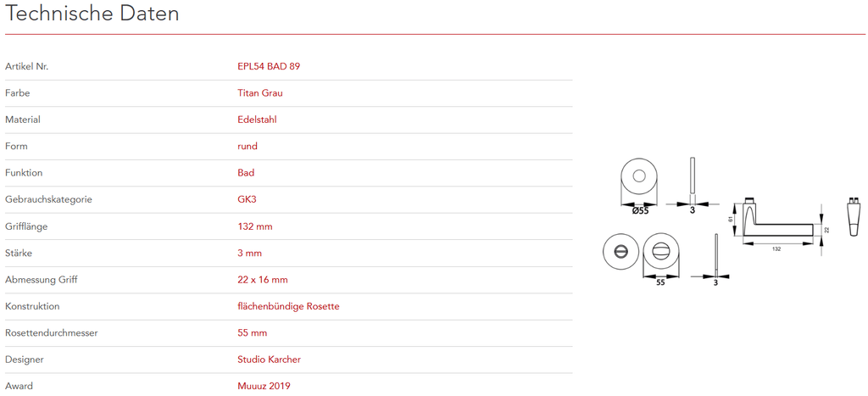Click the round rosette with center hole drawing
868x396 pixels.
pos(640,177)
